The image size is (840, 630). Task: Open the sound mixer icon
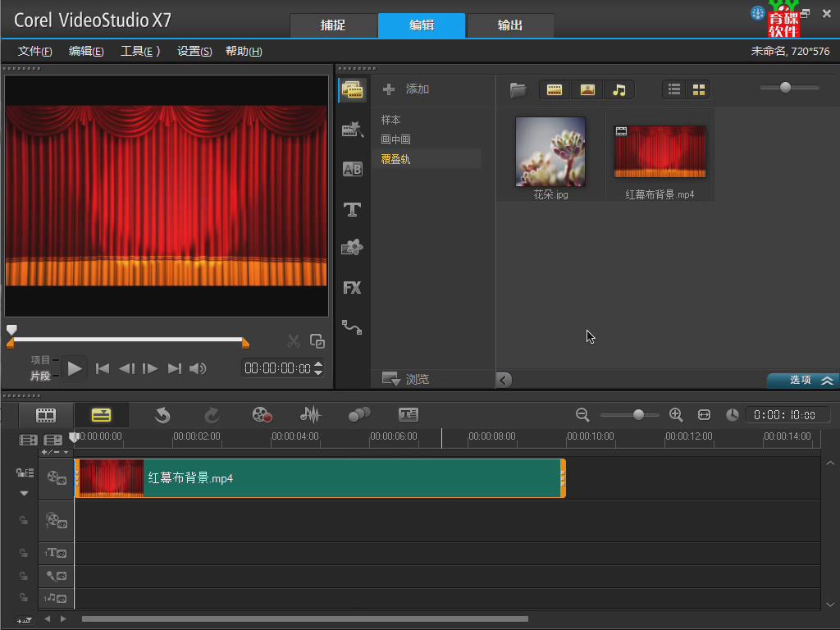[310, 415]
